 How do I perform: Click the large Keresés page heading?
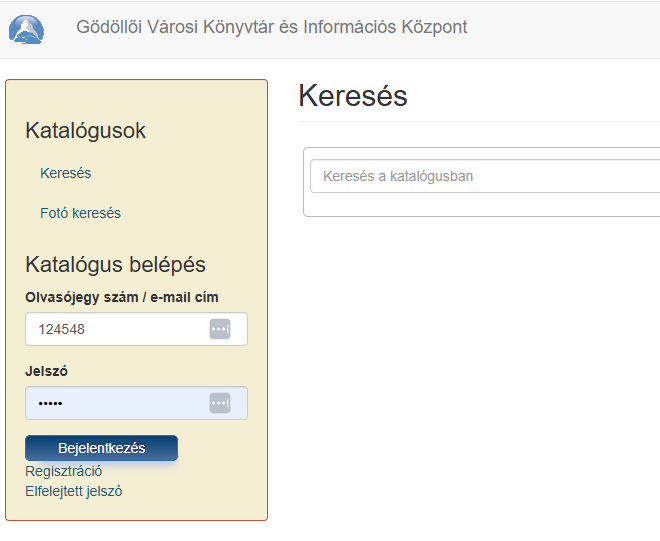[353, 96]
